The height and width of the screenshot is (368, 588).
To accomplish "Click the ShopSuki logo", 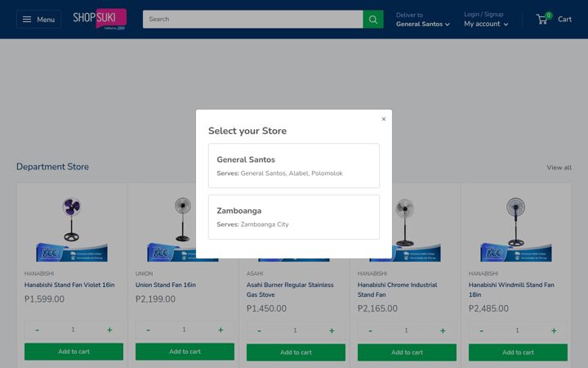I will pos(100,19).
